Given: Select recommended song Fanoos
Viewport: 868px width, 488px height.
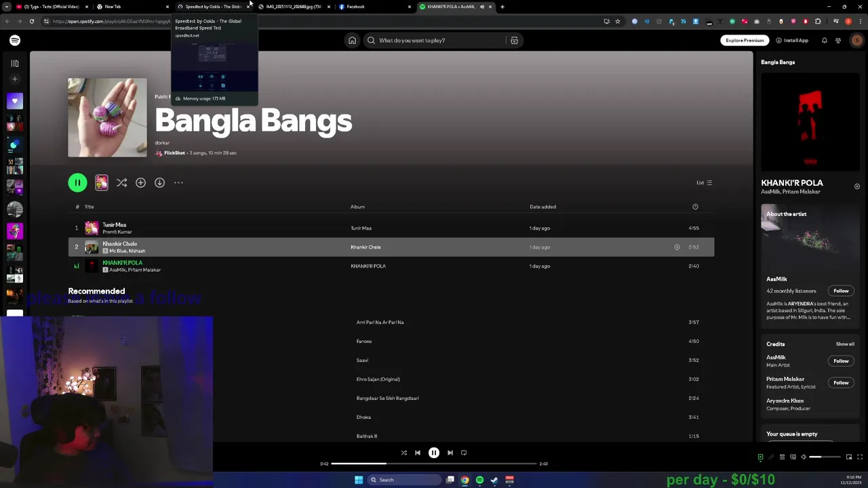Looking at the screenshot, I should (x=364, y=342).
